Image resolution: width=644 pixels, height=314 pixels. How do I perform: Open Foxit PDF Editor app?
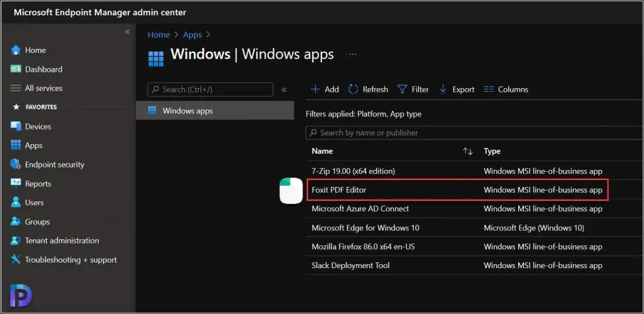click(339, 190)
